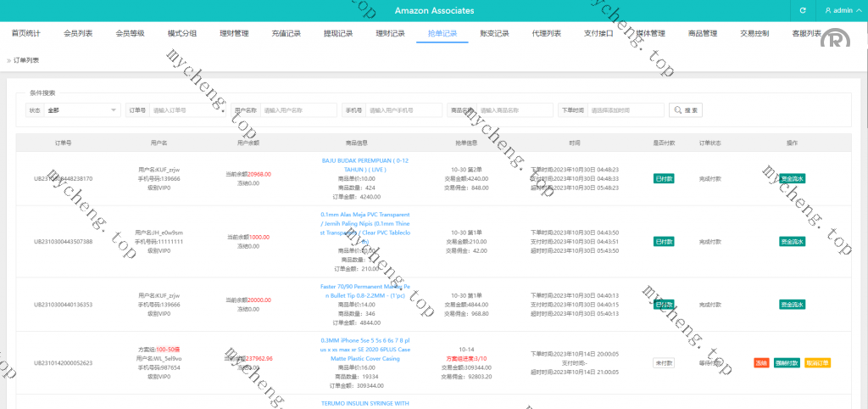868x409 pixels.
Task: Open the 会员列表 member list tab
Action: [78, 34]
